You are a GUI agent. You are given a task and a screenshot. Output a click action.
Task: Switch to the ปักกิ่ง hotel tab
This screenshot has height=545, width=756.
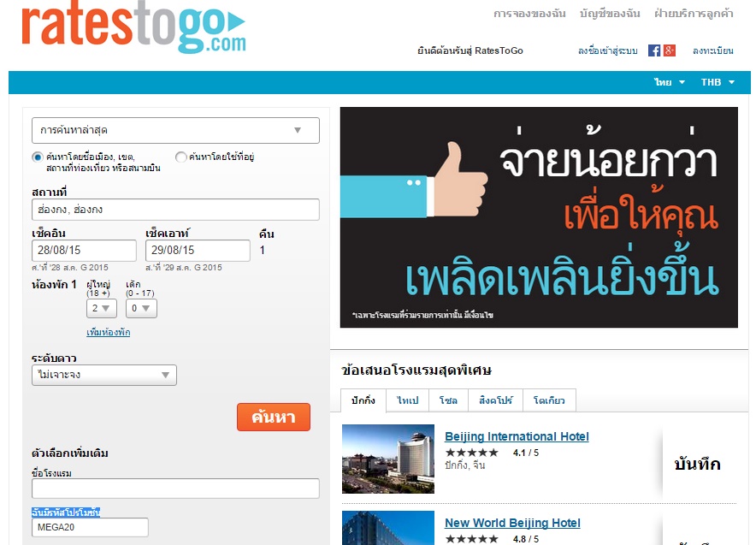(x=363, y=400)
